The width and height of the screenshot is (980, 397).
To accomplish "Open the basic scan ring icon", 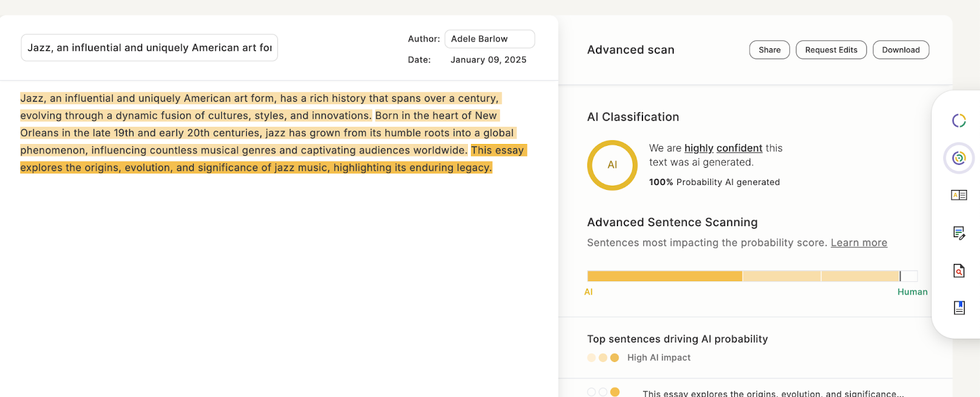I will pyautogui.click(x=959, y=121).
